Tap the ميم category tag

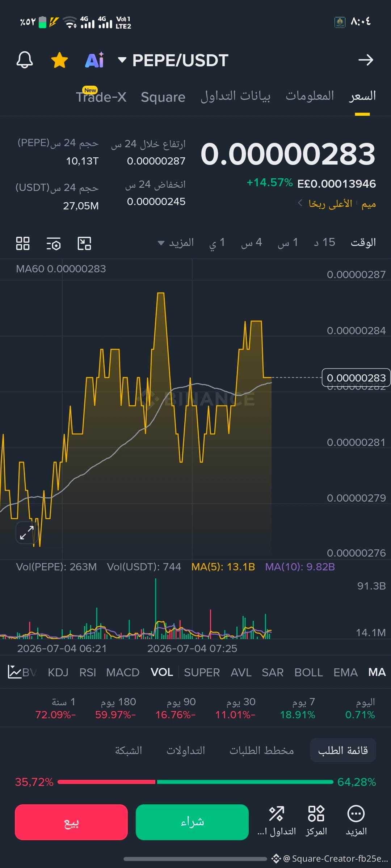tap(369, 204)
